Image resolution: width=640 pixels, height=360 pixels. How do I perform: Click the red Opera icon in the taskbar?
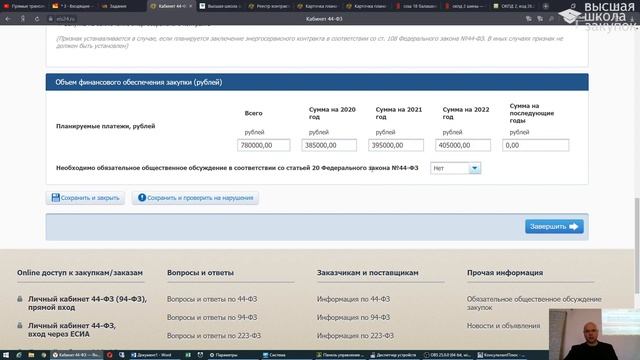[109, 355]
